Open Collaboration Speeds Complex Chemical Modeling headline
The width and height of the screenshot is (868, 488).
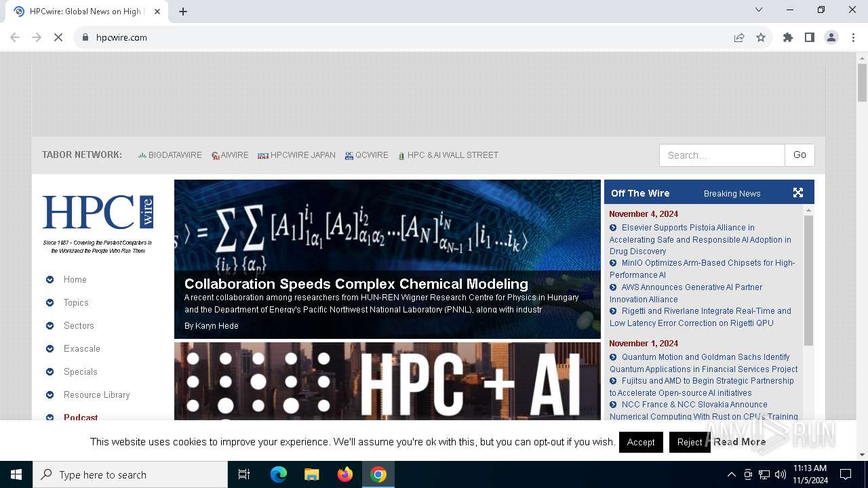point(356,283)
